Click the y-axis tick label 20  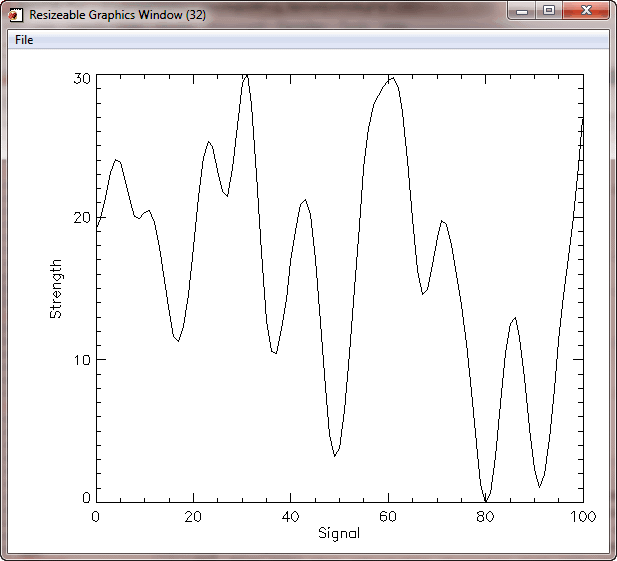(x=81, y=219)
